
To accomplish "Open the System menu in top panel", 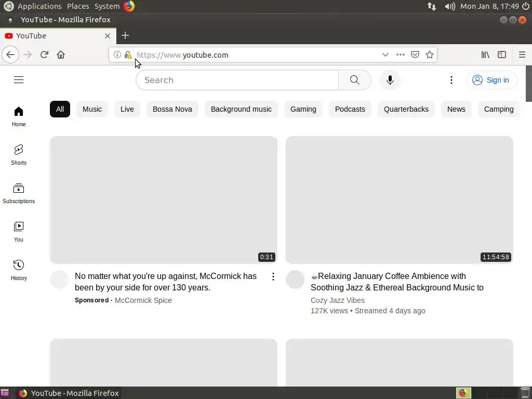I will tap(107, 6).
